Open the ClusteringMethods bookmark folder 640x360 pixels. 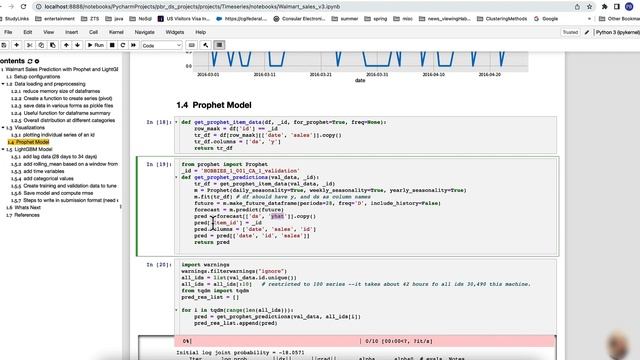coord(502,19)
